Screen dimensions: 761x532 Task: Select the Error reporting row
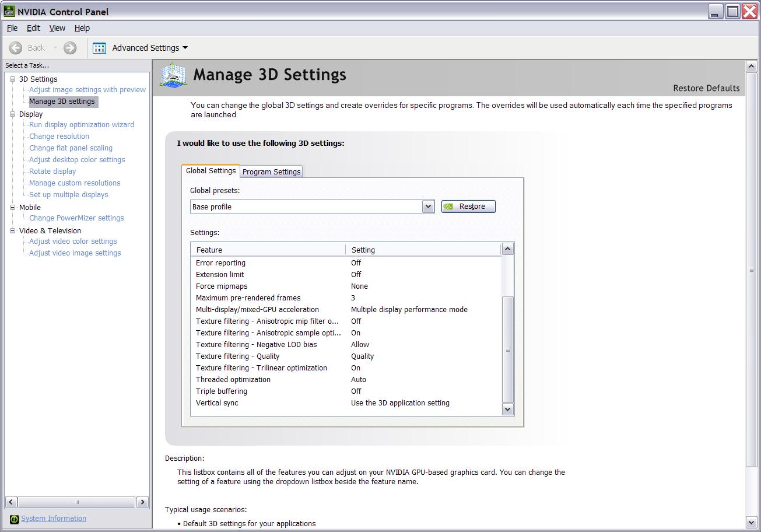[x=346, y=263]
